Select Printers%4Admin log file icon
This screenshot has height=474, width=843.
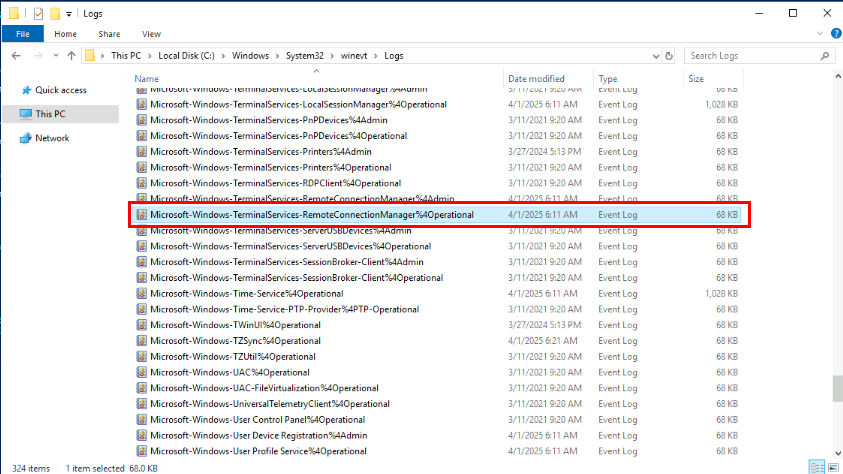141,152
